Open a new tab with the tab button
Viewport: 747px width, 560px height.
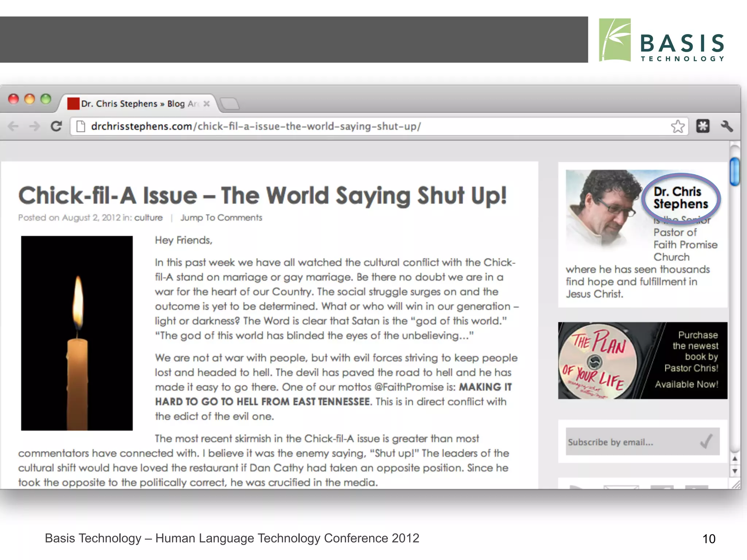tap(230, 104)
